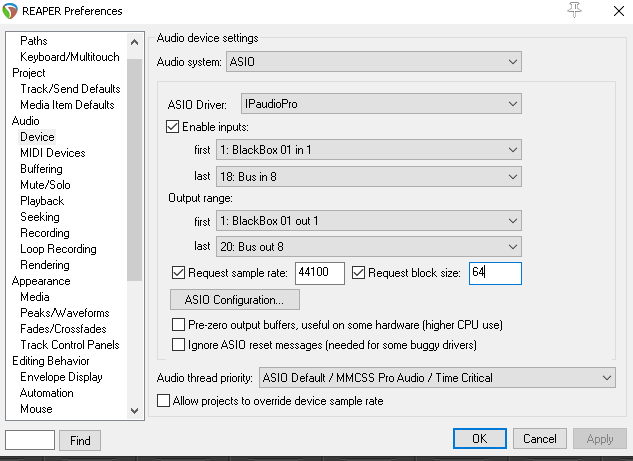Open last output Bus out 8 dropdown

(x=369, y=247)
